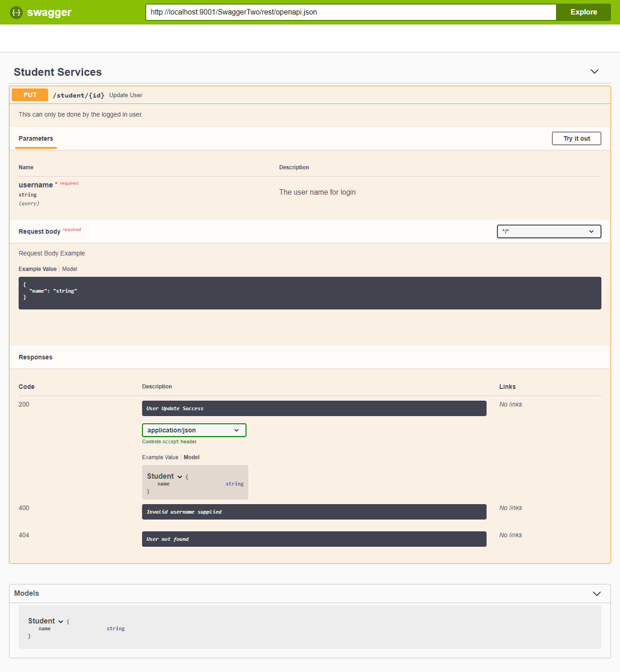Click 'This can only be done' description
620x672 pixels.
tap(81, 114)
